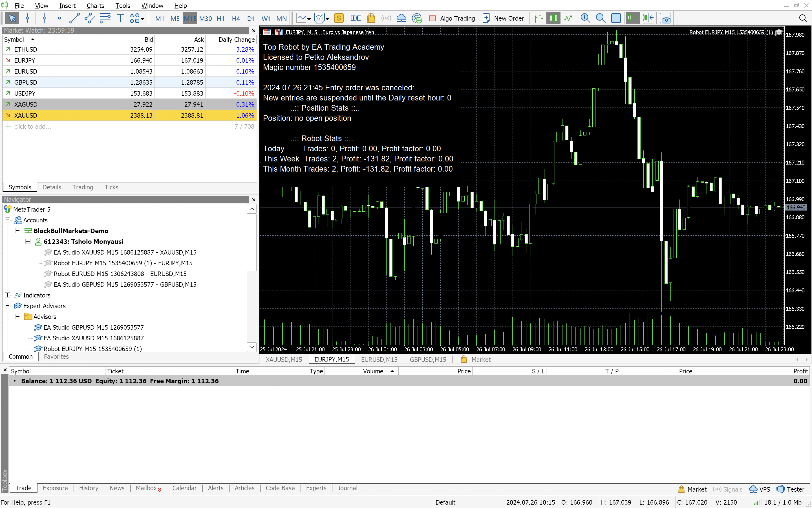Open the signals broadcast icon

(x=386, y=18)
